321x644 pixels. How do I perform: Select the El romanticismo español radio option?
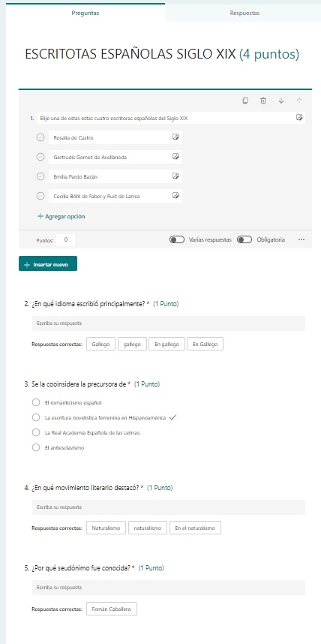36,402
